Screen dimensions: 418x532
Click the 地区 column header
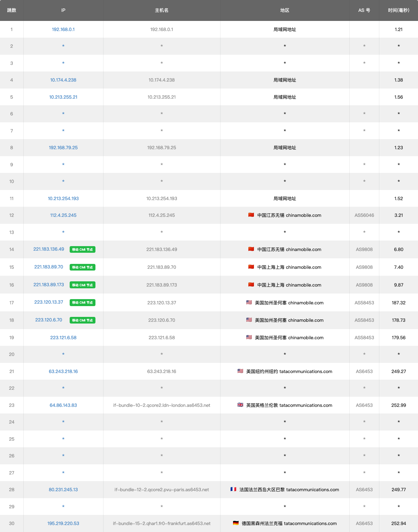click(x=285, y=10)
